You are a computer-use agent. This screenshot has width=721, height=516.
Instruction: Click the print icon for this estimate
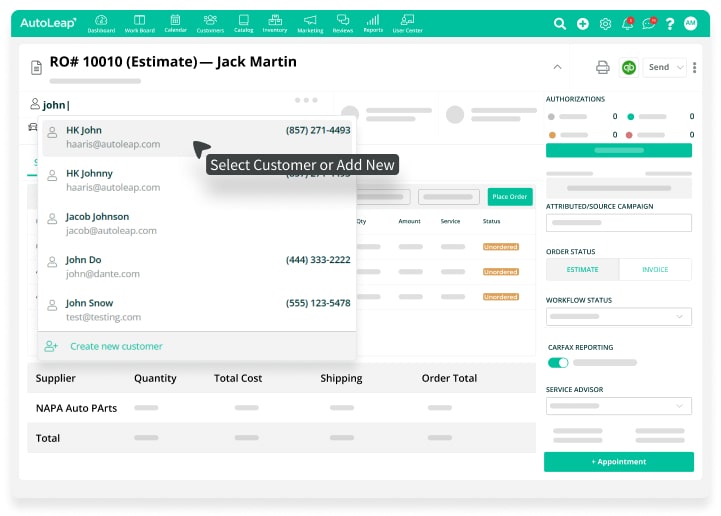(x=603, y=67)
